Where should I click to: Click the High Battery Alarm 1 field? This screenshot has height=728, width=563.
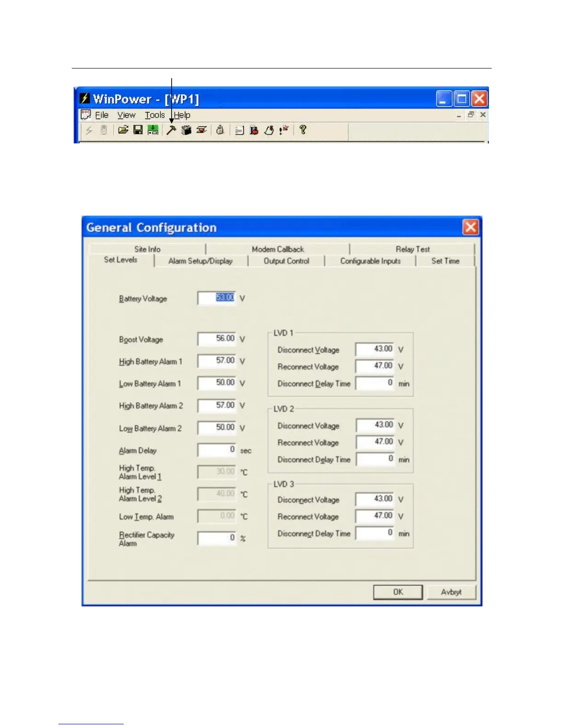217,361
